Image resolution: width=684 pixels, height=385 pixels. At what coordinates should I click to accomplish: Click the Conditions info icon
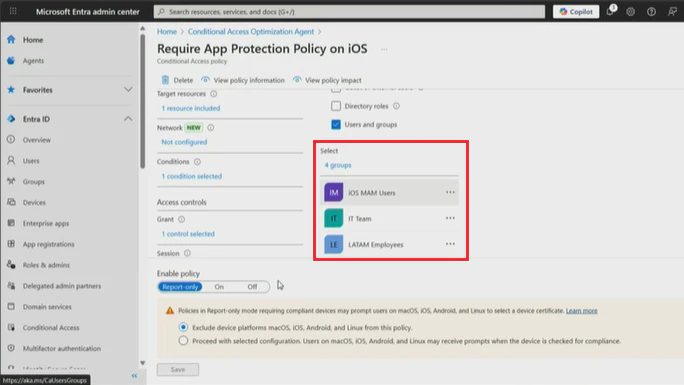coord(197,162)
